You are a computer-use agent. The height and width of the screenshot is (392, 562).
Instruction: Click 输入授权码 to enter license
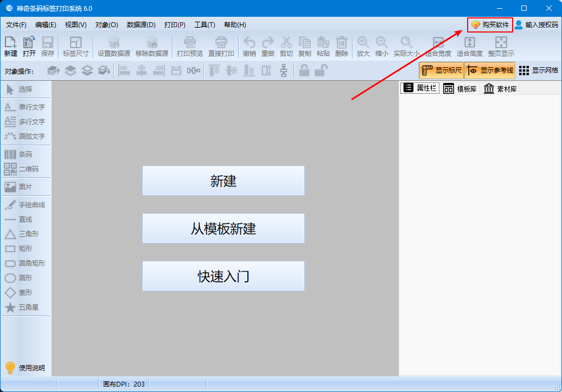pos(537,25)
